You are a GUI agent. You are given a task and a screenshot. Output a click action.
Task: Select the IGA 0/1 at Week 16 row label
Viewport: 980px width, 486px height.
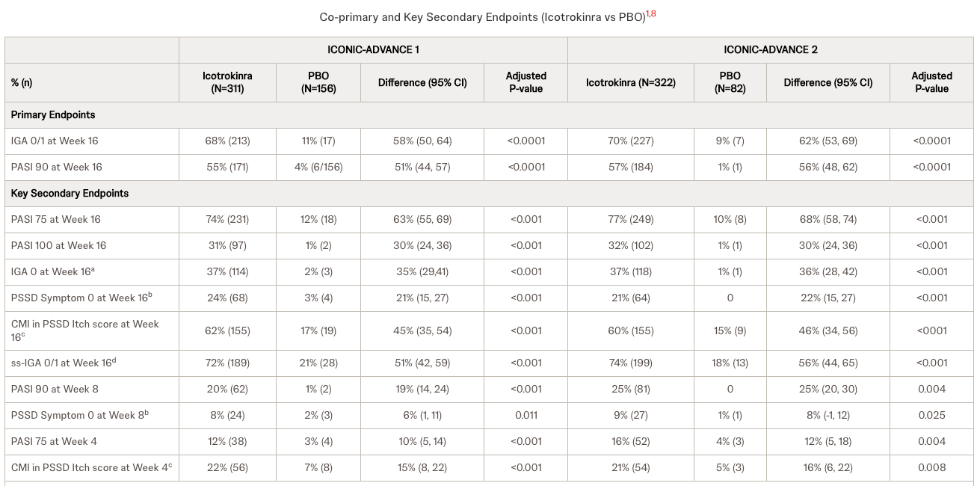click(x=55, y=141)
